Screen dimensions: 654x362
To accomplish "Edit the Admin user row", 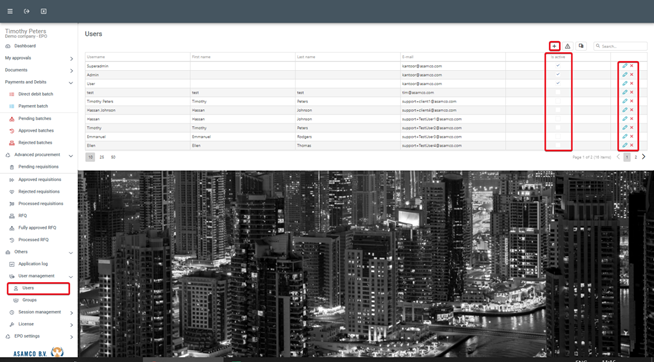I will (625, 75).
